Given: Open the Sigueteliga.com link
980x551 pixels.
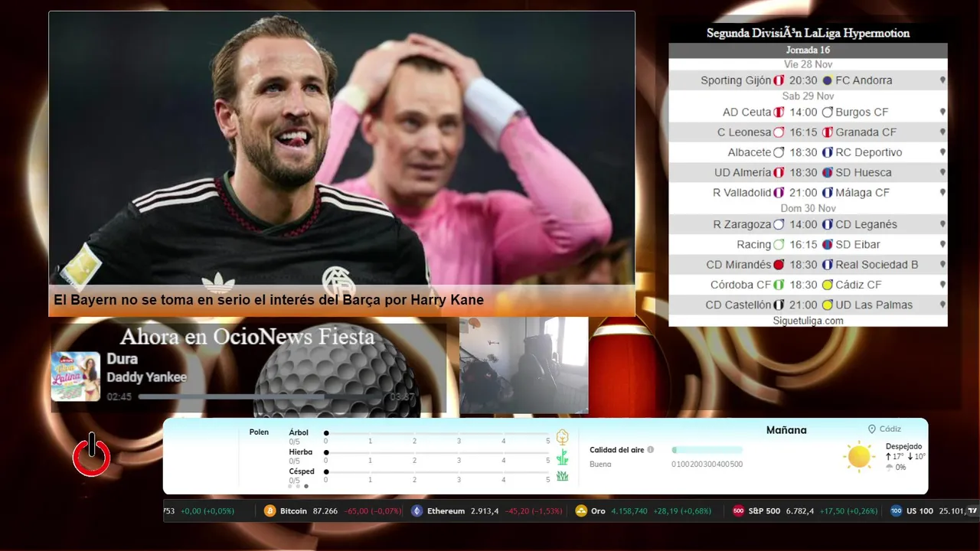Looking at the screenshot, I should click(808, 321).
